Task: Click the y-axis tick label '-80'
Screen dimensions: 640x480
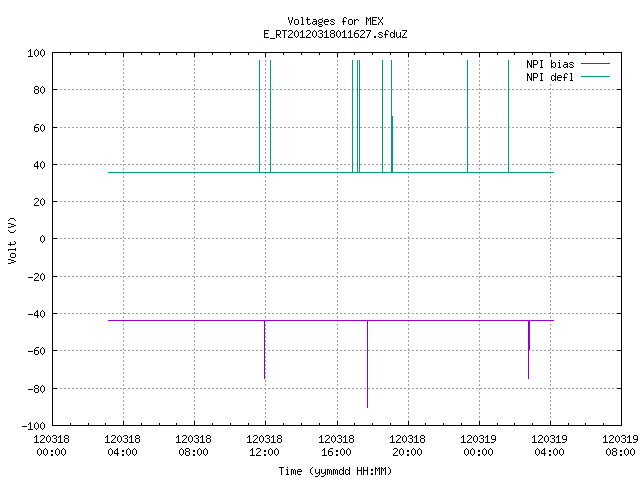Action: coord(36,389)
